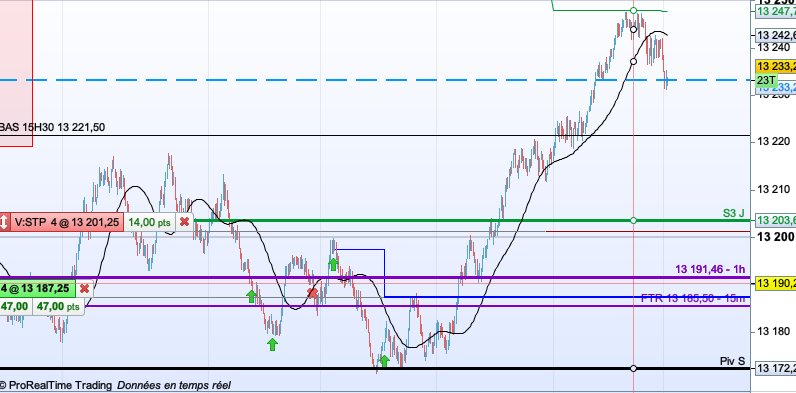
Task: Click the 13 180 axis value
Action: (774, 332)
